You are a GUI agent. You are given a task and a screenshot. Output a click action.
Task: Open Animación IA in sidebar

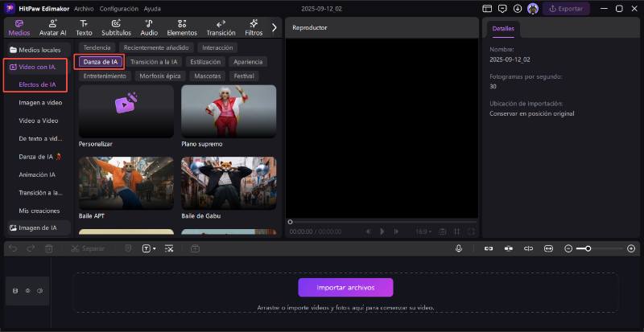[37, 174]
